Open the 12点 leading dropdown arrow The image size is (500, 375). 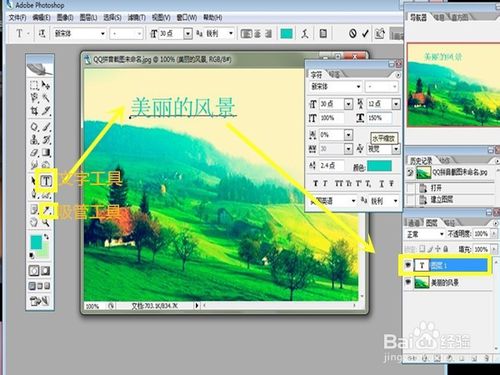click(x=396, y=104)
